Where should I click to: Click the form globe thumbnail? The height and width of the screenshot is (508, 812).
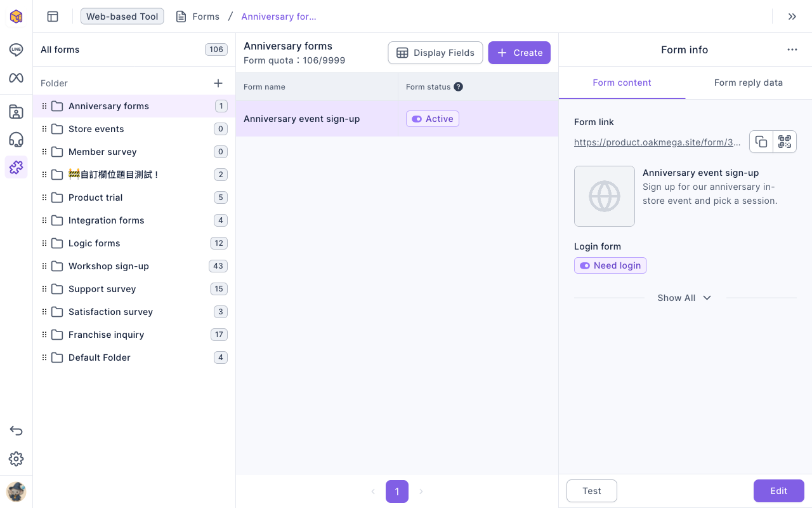coord(605,196)
